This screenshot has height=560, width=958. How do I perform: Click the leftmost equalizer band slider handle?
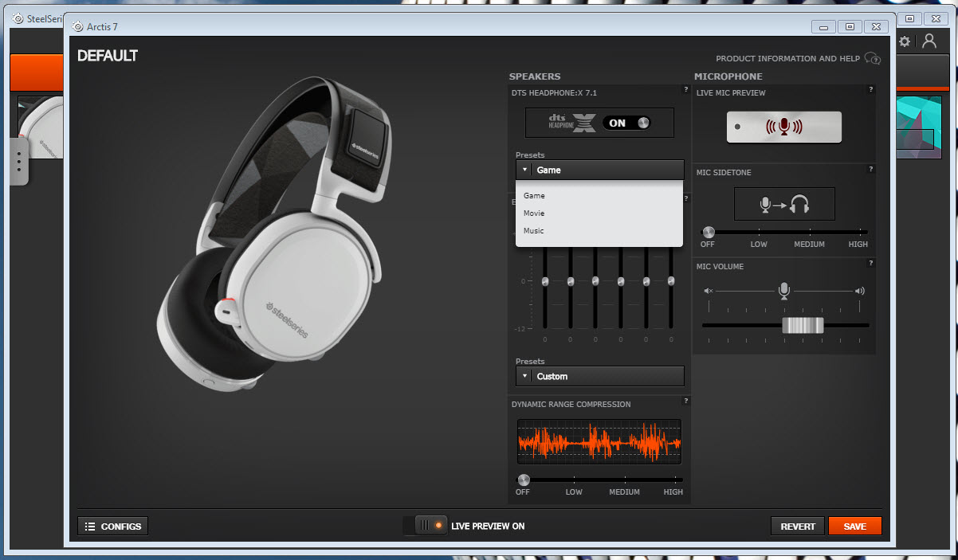click(545, 281)
